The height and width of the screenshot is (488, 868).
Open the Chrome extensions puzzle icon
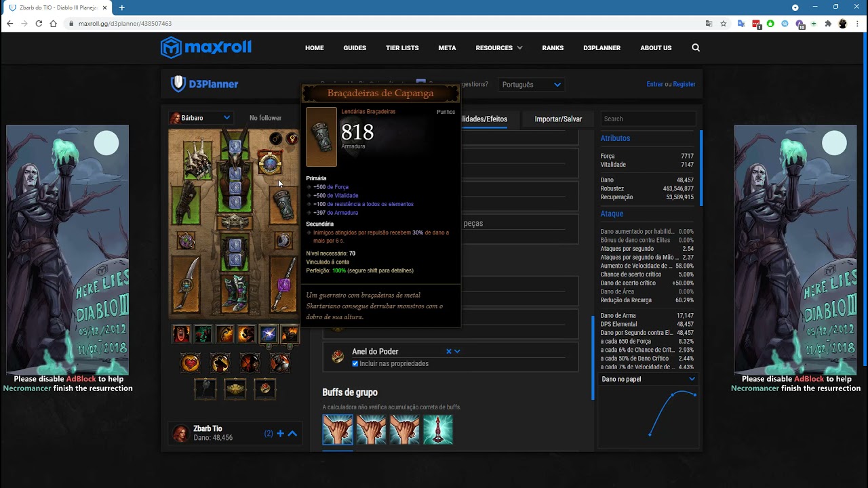click(x=828, y=24)
